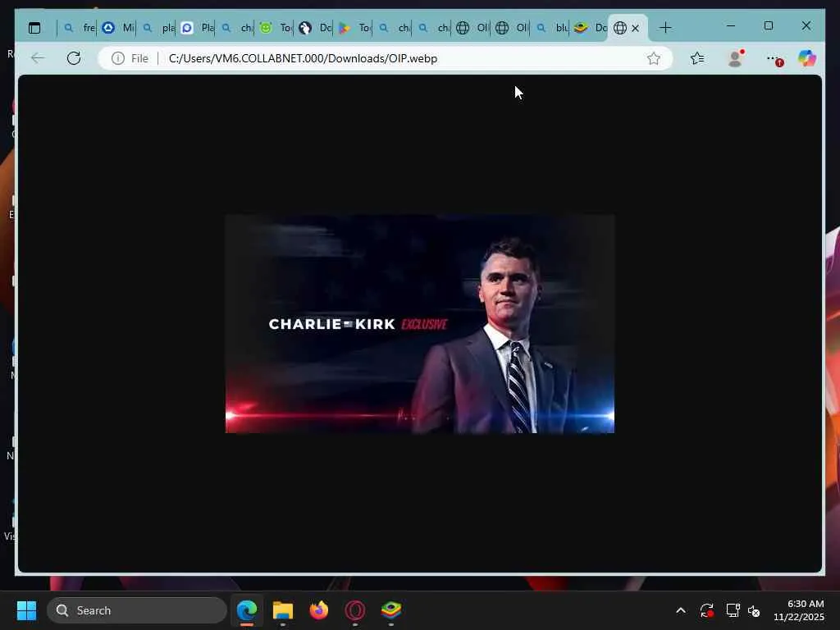The height and width of the screenshot is (630, 840).
Task: Click the muted volume tray icon
Action: click(x=754, y=610)
